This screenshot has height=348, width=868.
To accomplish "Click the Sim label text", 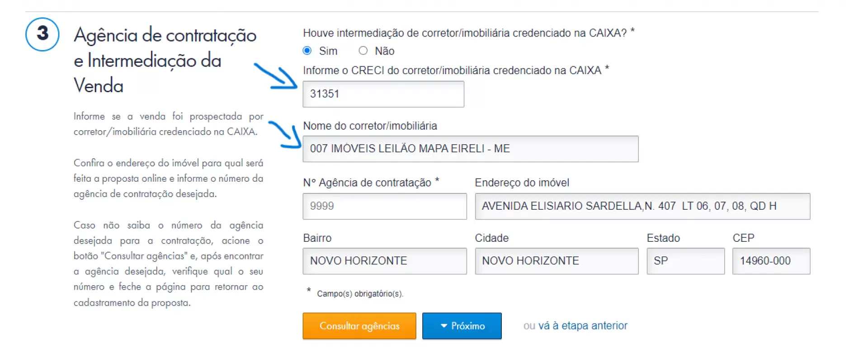I will [328, 51].
